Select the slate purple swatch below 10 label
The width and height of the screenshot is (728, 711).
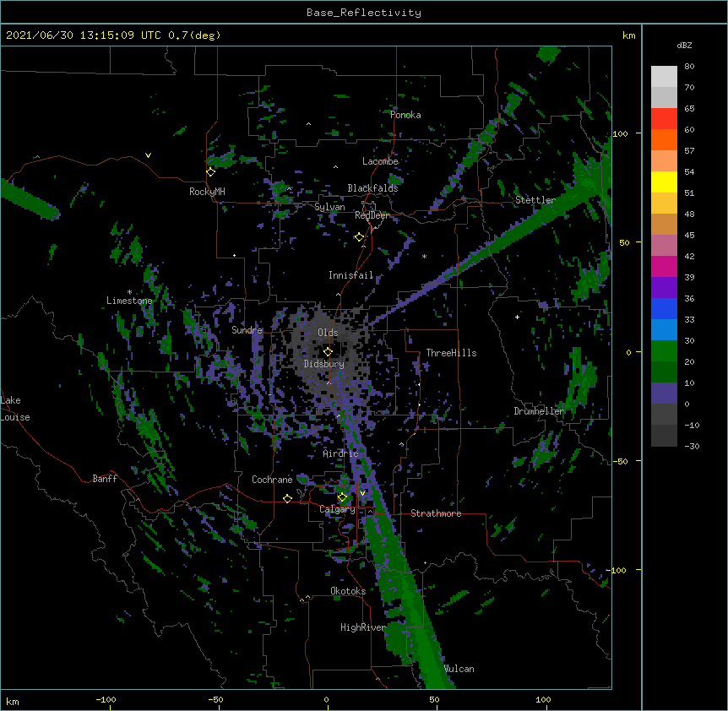(664, 393)
